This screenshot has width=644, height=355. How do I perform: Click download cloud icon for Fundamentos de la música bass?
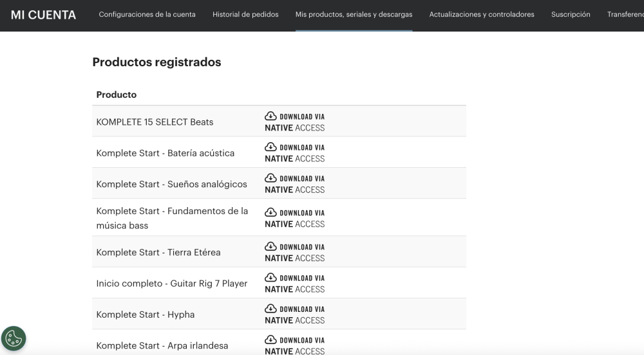[x=270, y=212]
